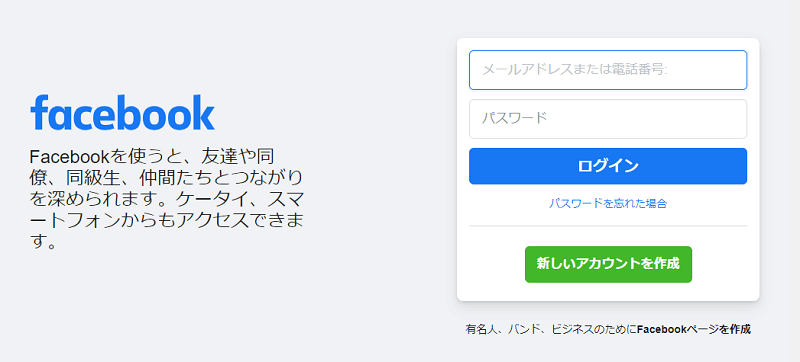
Task: Click the letter f in the logo
Action: (x=38, y=112)
